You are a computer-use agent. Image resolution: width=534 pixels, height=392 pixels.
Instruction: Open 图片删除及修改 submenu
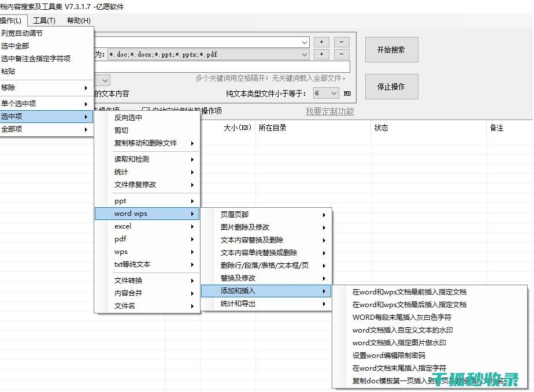point(266,227)
